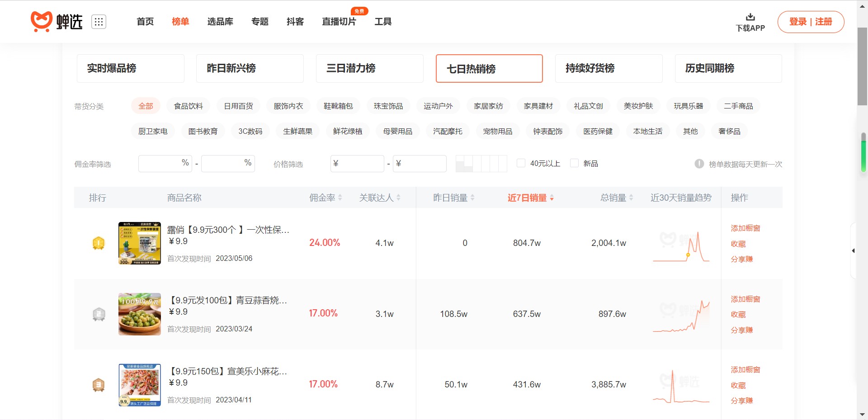Click the silver second-place medal icon
The image size is (868, 420).
[x=99, y=314]
